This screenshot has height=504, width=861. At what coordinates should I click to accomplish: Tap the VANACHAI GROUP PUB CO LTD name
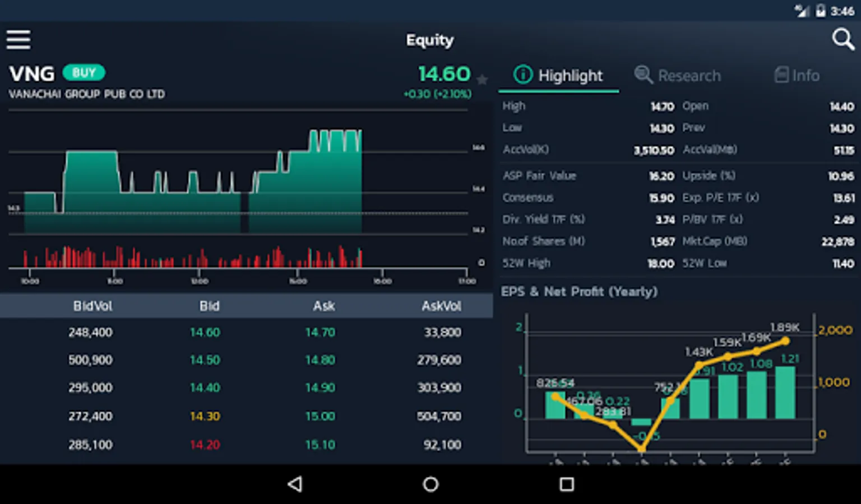(87, 94)
